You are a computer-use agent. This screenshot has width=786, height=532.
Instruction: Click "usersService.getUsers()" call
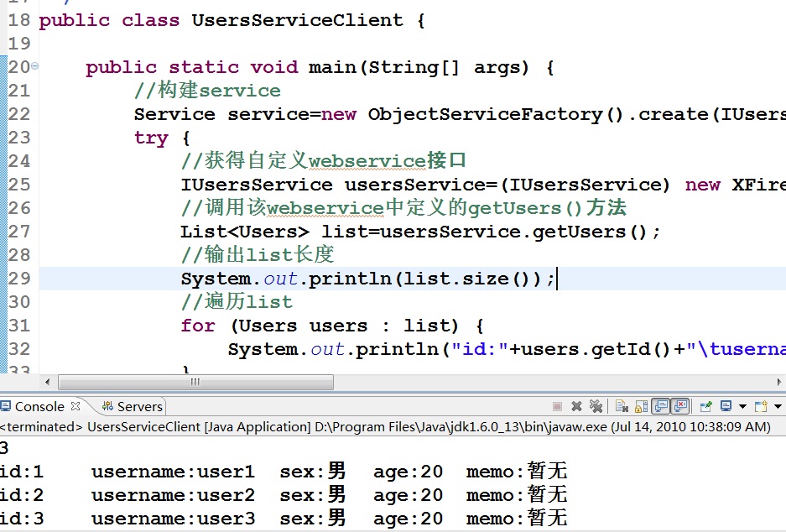coord(513,232)
